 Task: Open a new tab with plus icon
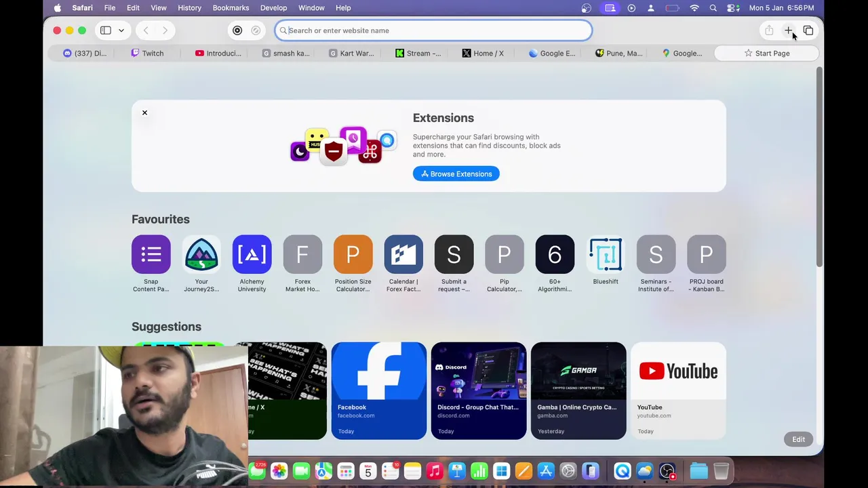point(789,30)
